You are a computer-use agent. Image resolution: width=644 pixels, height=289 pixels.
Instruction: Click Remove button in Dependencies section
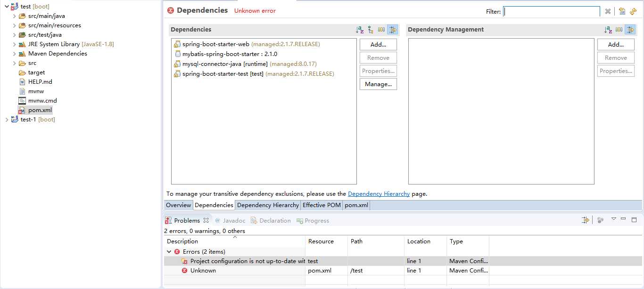click(378, 58)
